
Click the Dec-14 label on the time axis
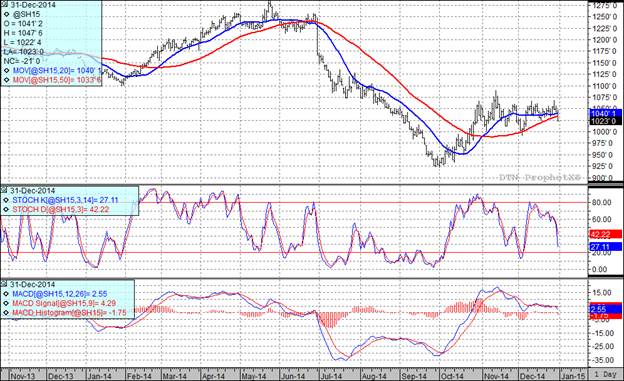[532, 376]
